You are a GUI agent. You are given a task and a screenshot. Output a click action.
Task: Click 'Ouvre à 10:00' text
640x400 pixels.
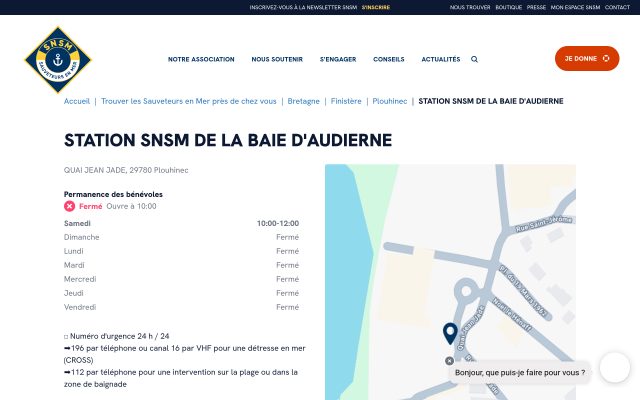(131, 206)
